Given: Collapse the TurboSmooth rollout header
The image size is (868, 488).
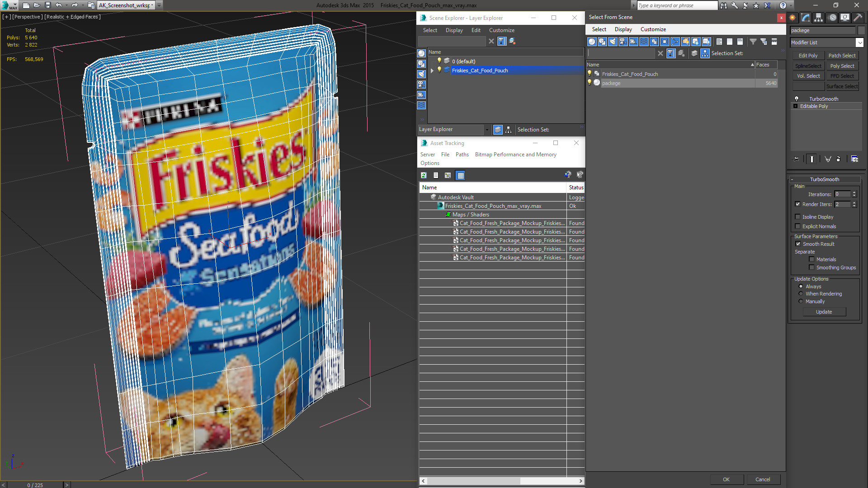Looking at the screenshot, I should (x=825, y=179).
